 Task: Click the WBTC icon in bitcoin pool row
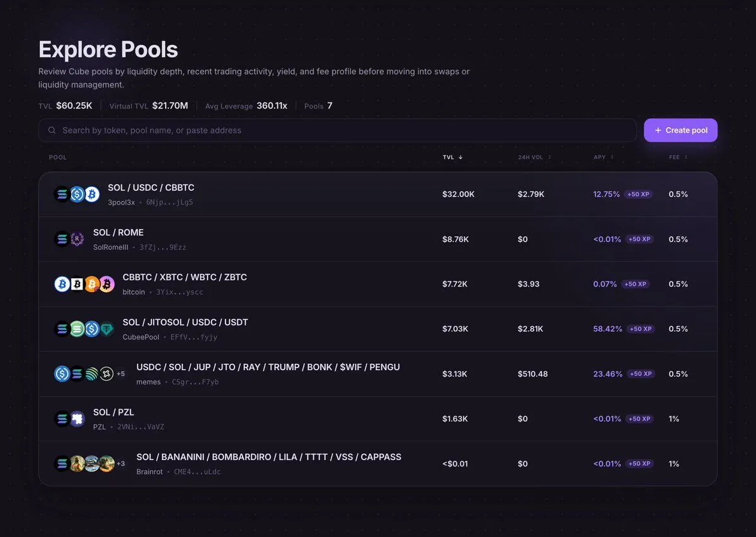tap(92, 284)
